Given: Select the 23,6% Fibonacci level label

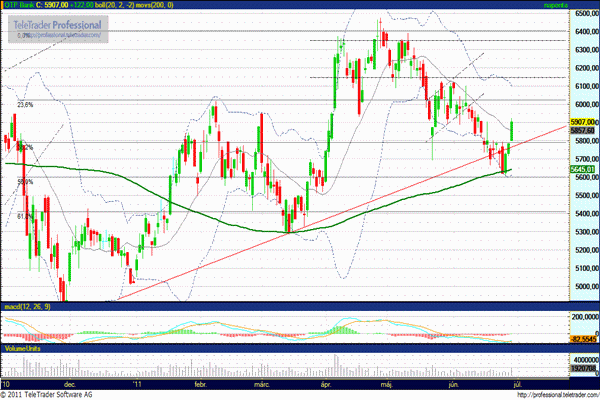Looking at the screenshot, I should (x=26, y=104).
